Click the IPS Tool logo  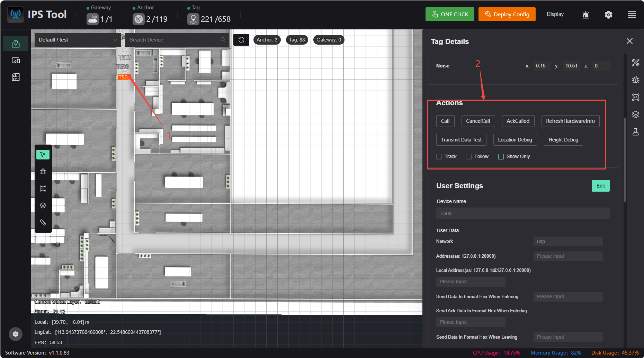tap(16, 15)
